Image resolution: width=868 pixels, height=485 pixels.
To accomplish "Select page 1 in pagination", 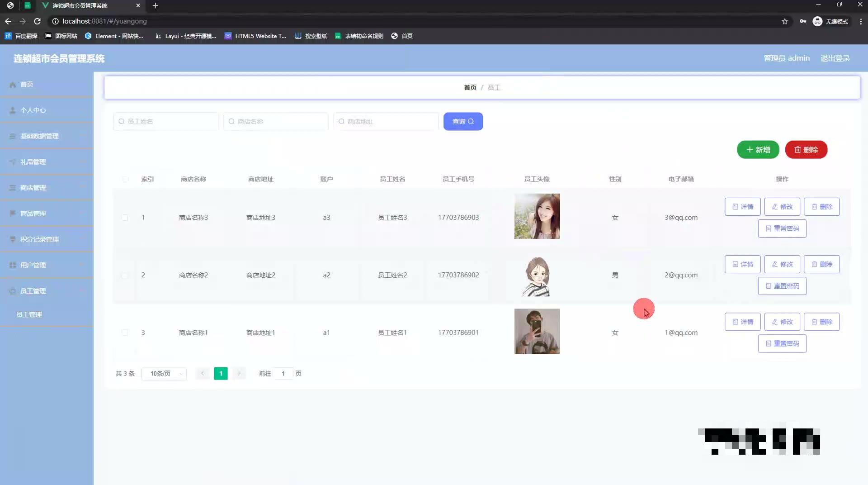I will click(x=221, y=374).
